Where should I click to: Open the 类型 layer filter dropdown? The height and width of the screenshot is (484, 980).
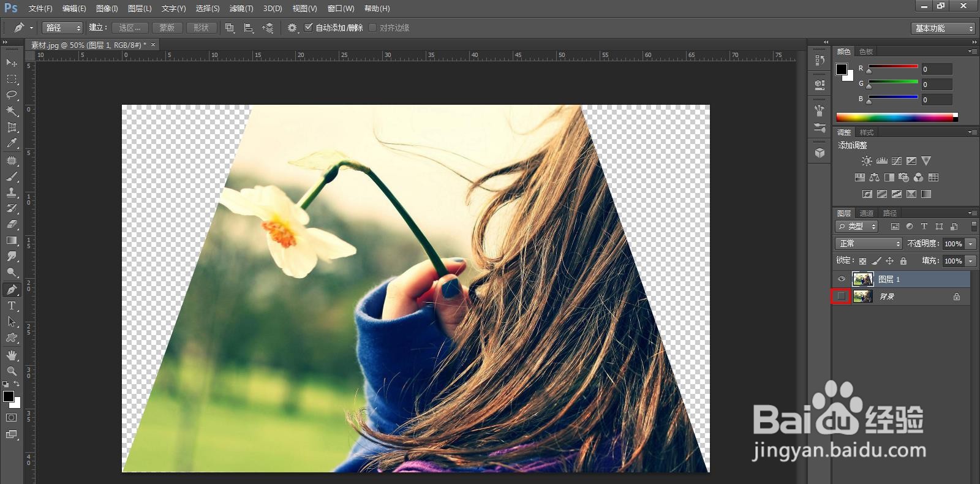pyautogui.click(x=857, y=226)
